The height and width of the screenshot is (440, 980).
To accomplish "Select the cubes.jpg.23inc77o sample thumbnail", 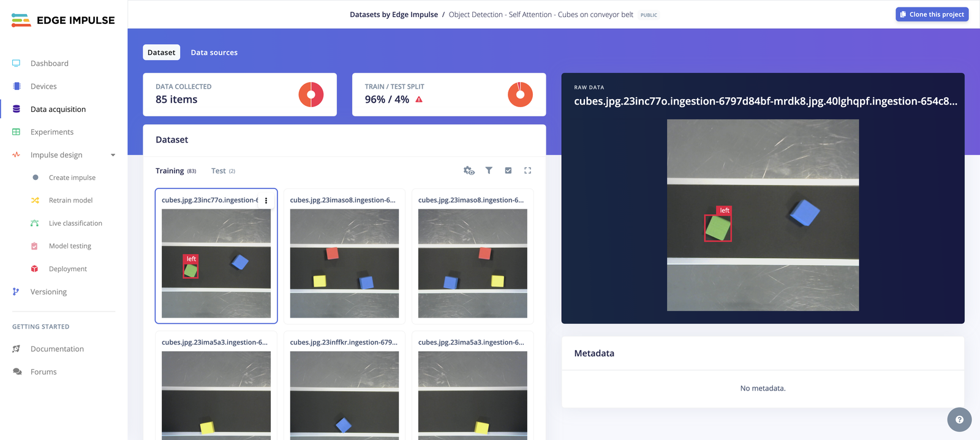I will pos(216,263).
